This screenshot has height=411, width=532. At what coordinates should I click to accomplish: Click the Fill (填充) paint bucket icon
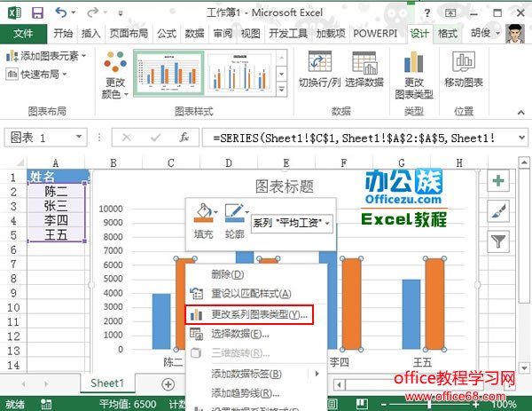(204, 213)
